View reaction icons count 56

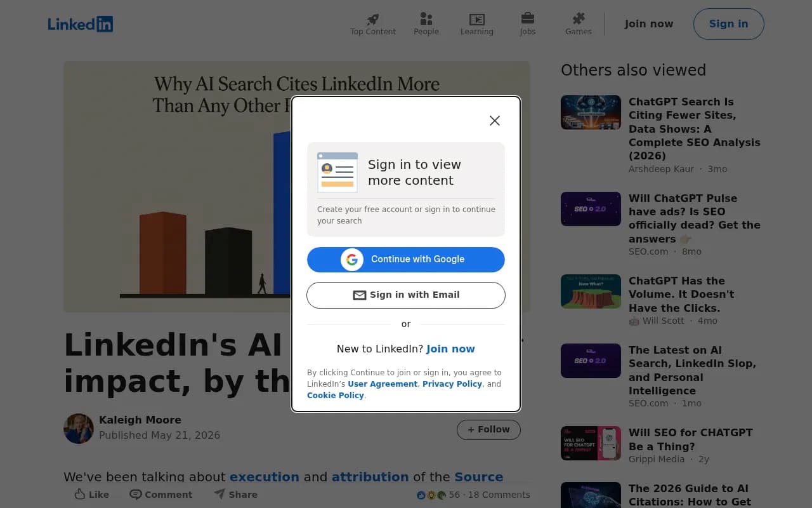point(438,495)
